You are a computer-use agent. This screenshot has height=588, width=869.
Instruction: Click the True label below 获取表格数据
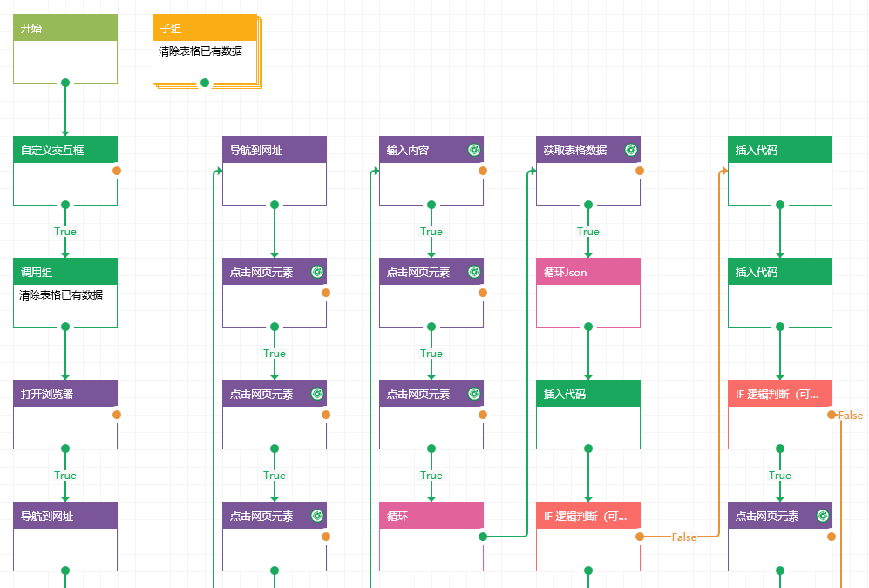[588, 232]
